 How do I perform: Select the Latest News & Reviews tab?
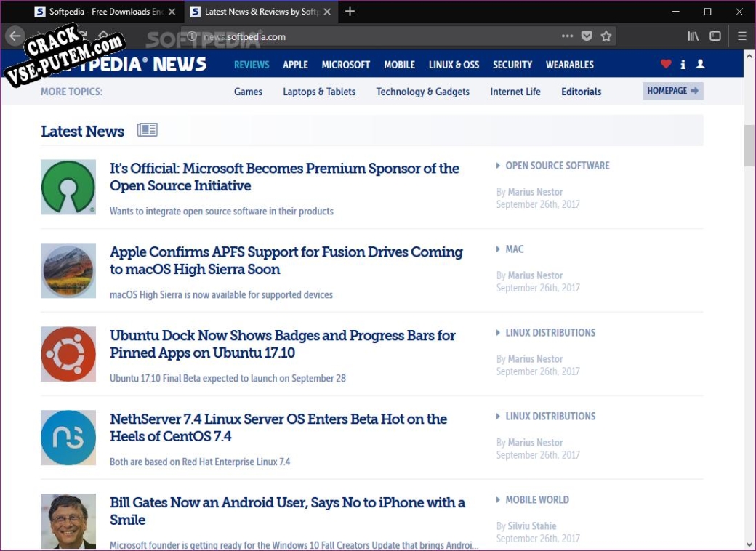click(261, 12)
